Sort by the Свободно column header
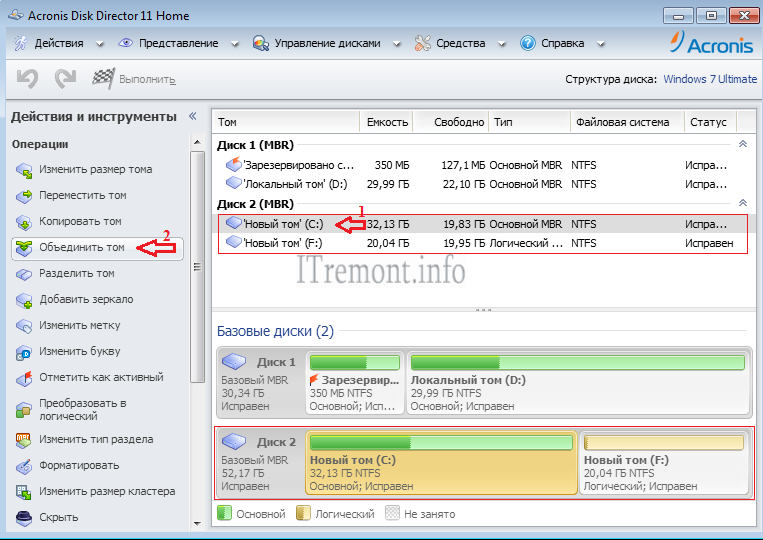Image resolution: width=763 pixels, height=540 pixels. (451, 122)
